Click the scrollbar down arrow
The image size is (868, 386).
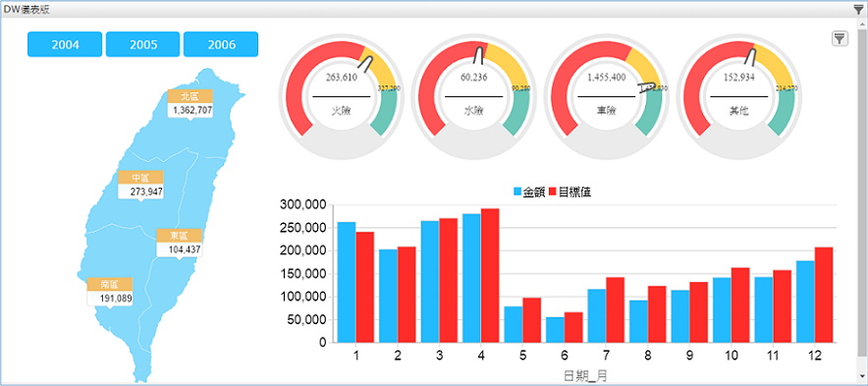coord(863,379)
